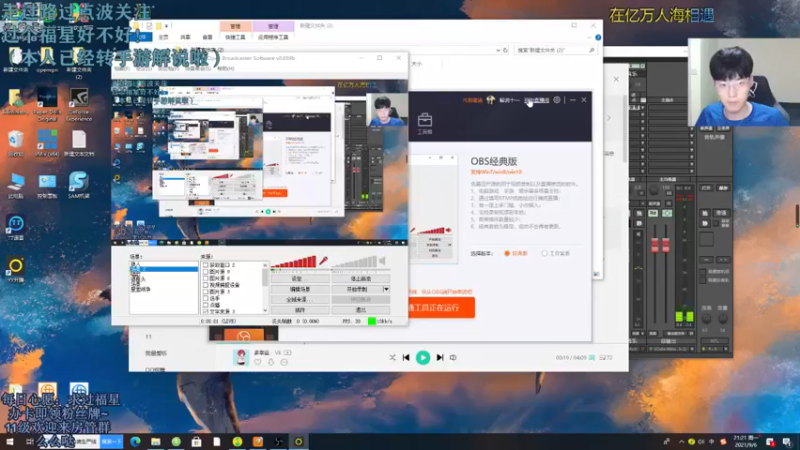Screen dimensions: 800x450
Task: Open settings gear in dark header bar
Action: click(x=557, y=100)
